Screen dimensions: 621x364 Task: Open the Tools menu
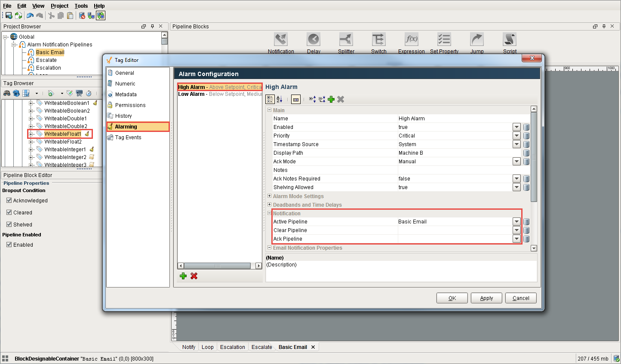(81, 6)
